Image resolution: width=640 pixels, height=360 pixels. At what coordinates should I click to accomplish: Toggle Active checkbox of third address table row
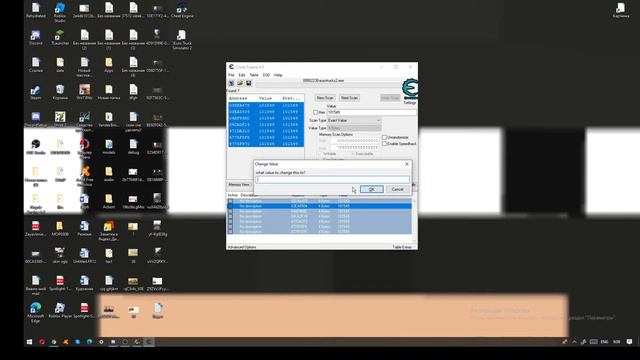tap(231, 211)
